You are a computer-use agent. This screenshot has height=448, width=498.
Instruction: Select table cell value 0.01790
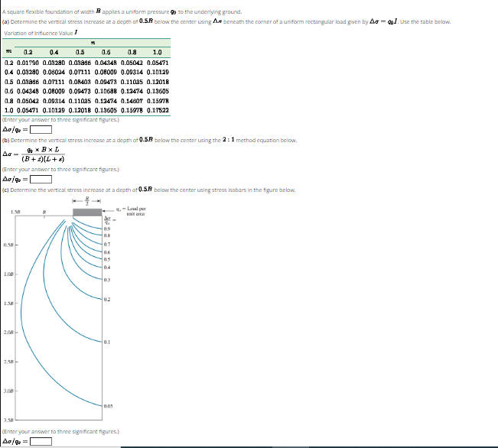tap(28, 63)
